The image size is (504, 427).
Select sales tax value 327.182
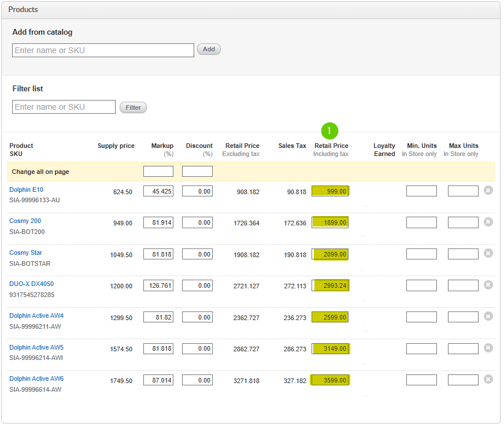(x=295, y=381)
